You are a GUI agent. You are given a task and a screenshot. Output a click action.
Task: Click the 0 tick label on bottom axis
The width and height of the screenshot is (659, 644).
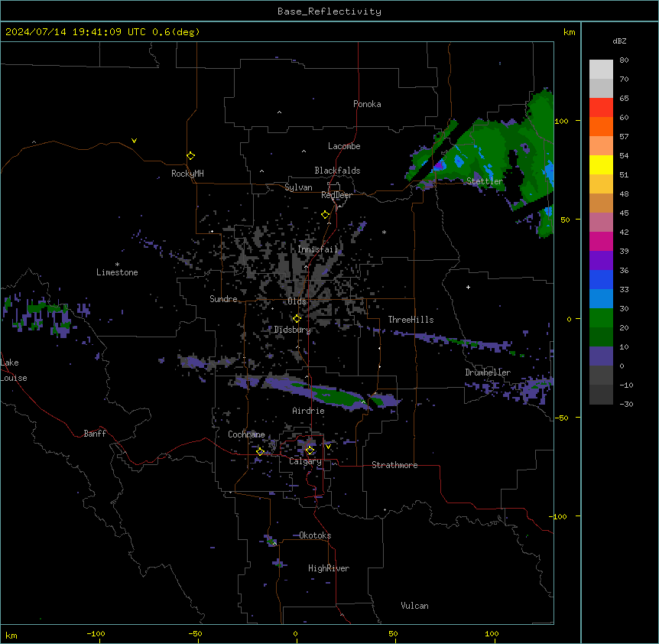(x=295, y=633)
